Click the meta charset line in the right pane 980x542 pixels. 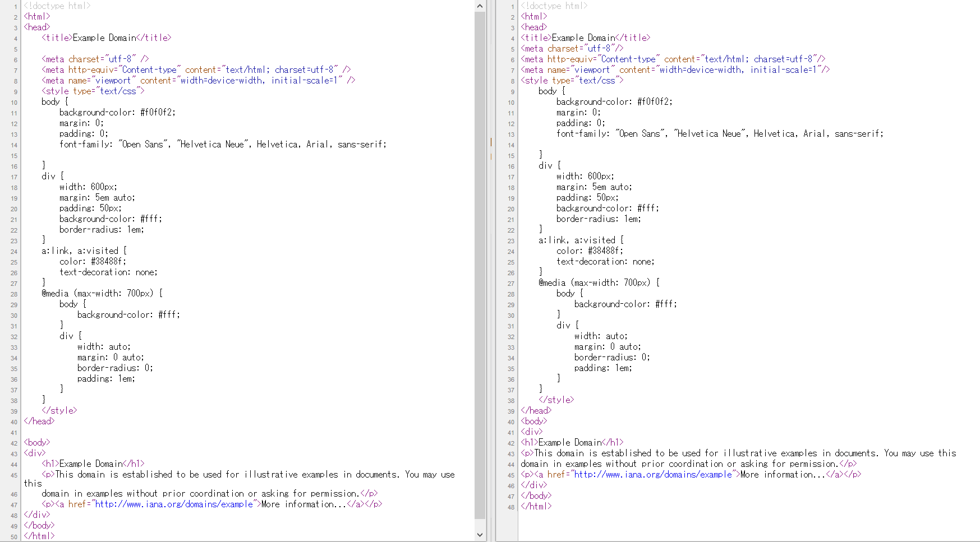click(x=572, y=49)
